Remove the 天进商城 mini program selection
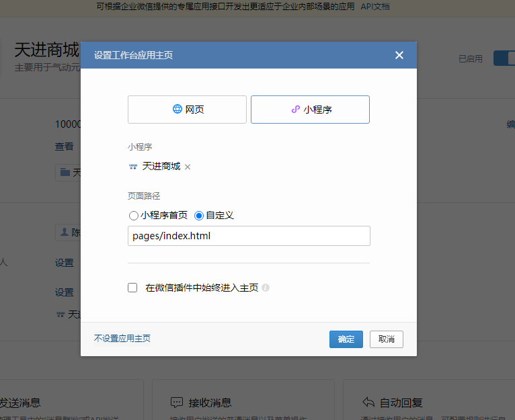Image resolution: width=515 pixels, height=420 pixels. pos(188,167)
